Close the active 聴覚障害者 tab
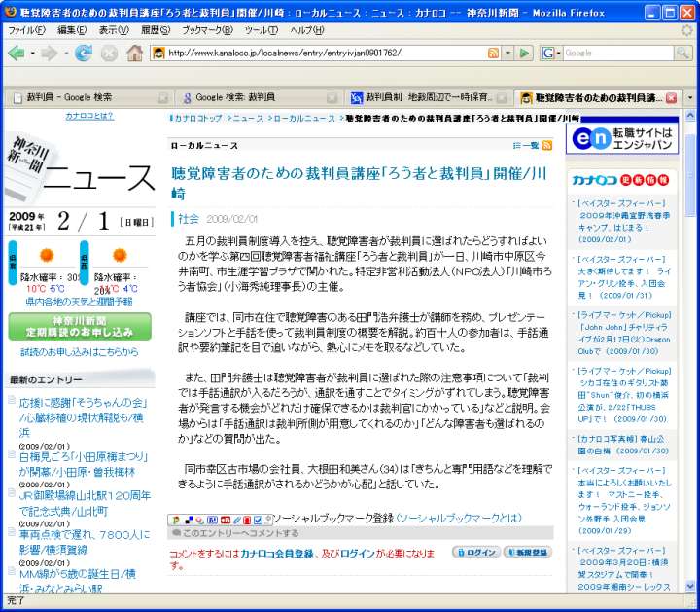This screenshot has width=700, height=612. click(670, 98)
